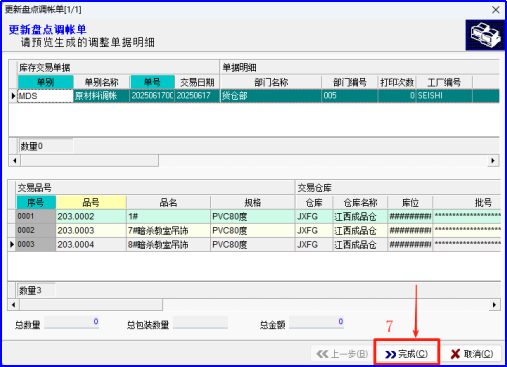Click the 总金额 value field
The image size is (507, 367).
[x=316, y=322]
